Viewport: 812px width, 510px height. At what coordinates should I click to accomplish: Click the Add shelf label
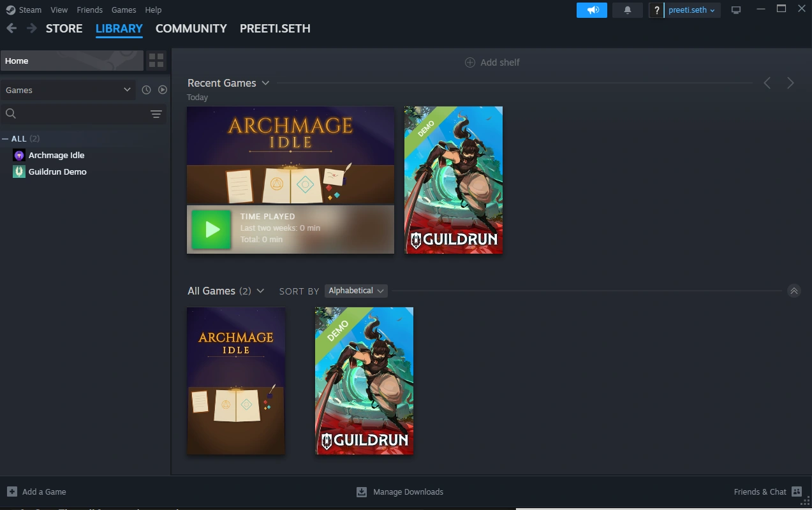(x=500, y=62)
